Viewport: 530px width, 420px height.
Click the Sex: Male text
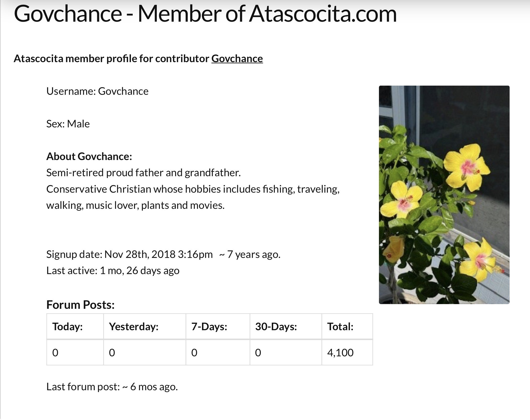tap(68, 124)
